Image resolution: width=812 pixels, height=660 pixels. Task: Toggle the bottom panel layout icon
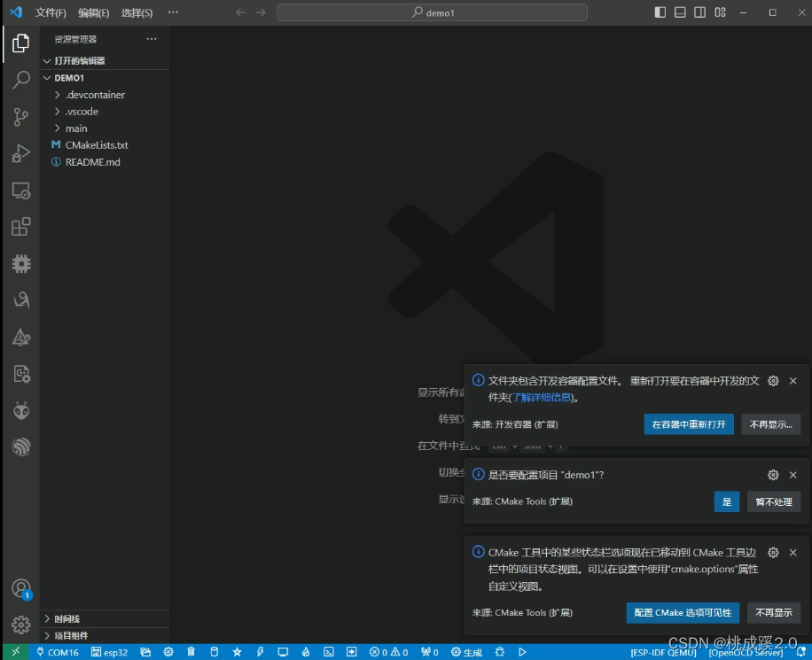[680, 12]
